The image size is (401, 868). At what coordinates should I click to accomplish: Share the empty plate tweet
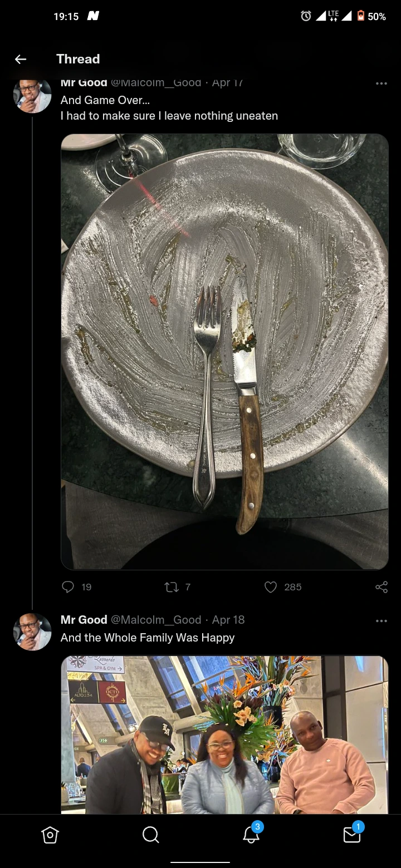click(382, 587)
